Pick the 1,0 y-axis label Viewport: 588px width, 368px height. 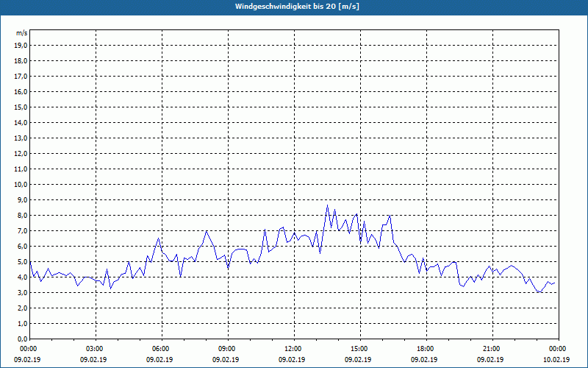[x=22, y=323]
